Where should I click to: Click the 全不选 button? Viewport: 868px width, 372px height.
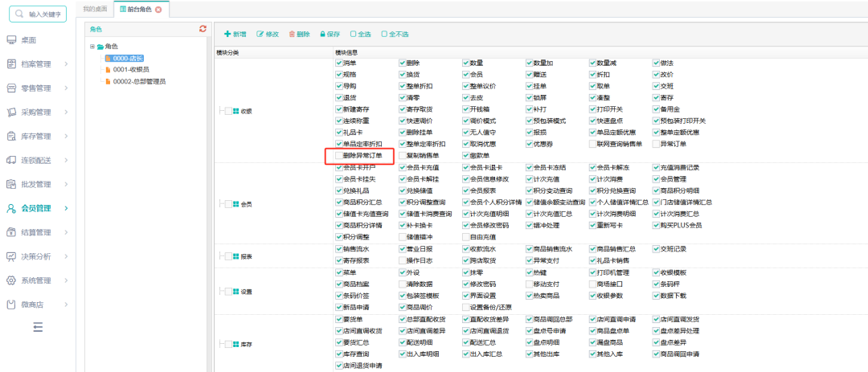[395, 35]
